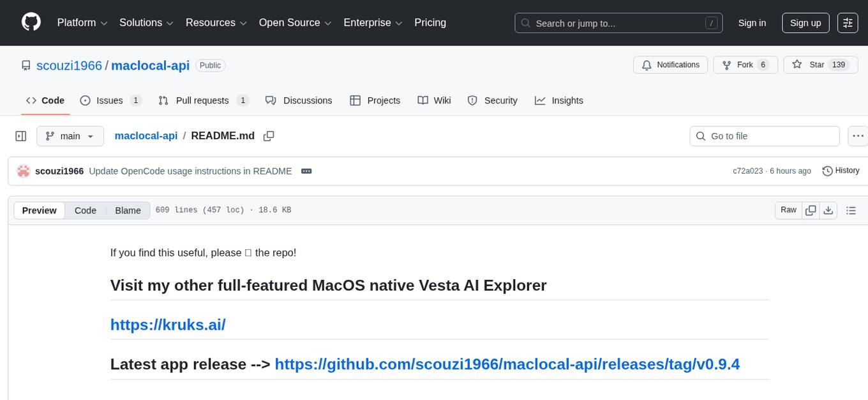Visit the kruks.ai link
868x400 pixels.
coord(167,325)
